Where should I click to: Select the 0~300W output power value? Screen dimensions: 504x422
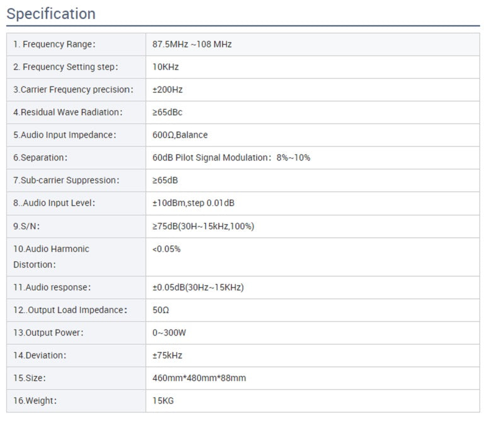pos(170,333)
